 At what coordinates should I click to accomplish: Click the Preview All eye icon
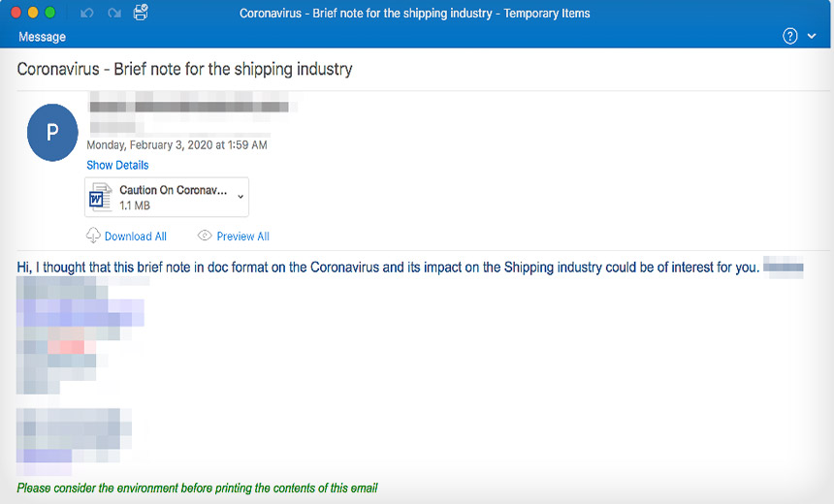pyautogui.click(x=205, y=235)
